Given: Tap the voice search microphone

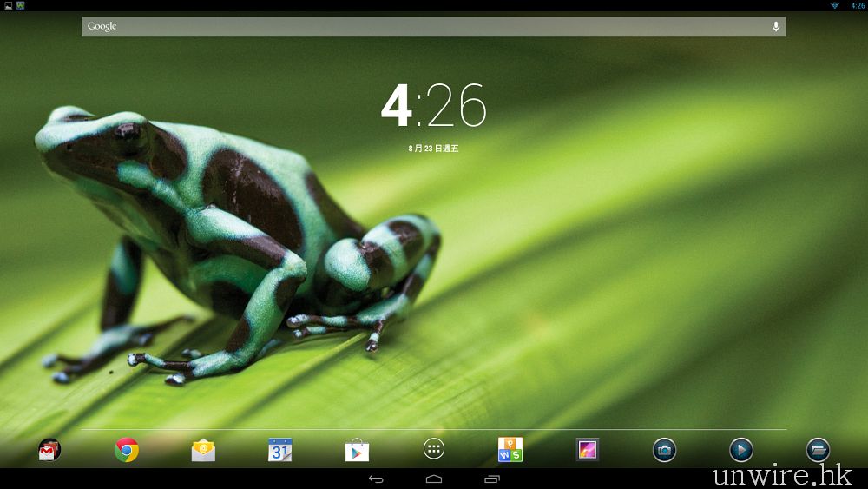Looking at the screenshot, I should click(776, 27).
